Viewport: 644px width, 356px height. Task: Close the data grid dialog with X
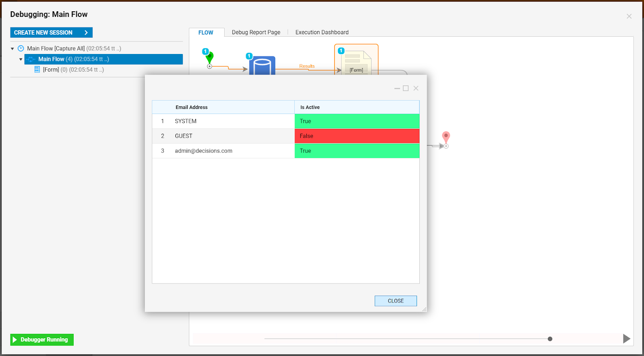tap(416, 88)
